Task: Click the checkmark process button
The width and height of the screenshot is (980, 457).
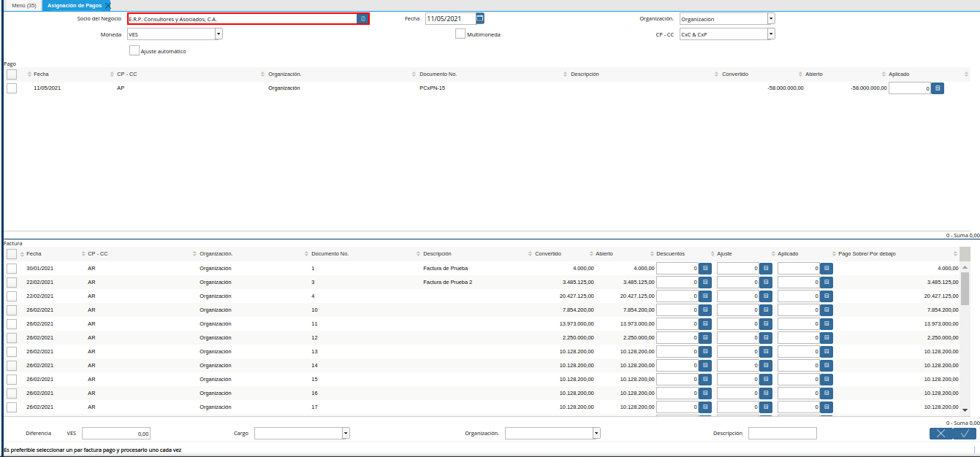Action: pyautogui.click(x=965, y=434)
